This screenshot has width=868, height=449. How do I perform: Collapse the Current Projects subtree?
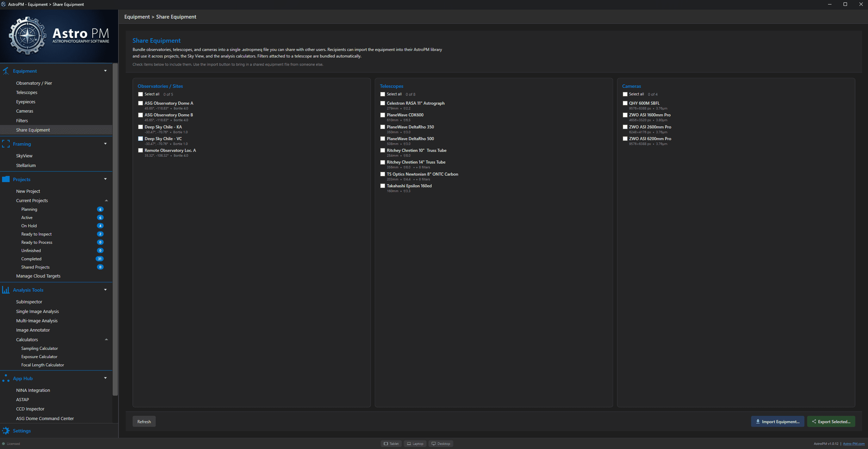coord(106,200)
